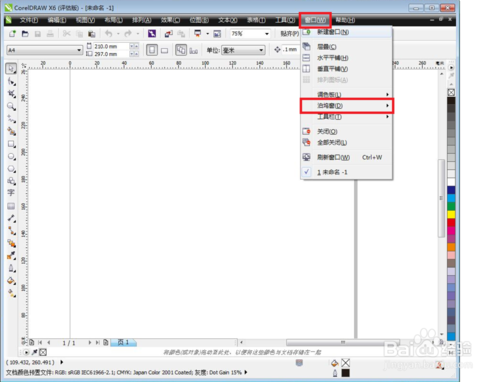Image resolution: width=500 pixels, height=382 pixels.
Task: Pick the red color swatch in palette
Action: click(451, 222)
